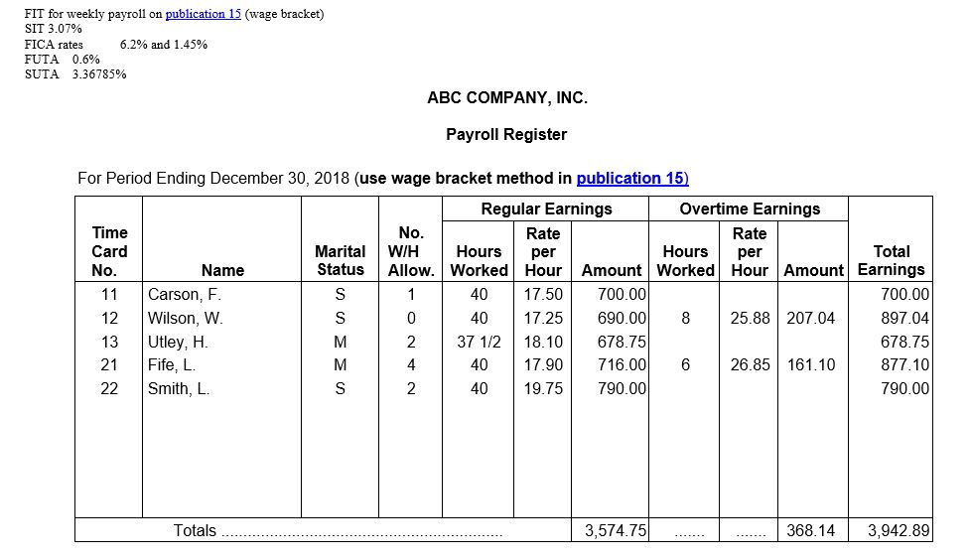Click Fife's overtime hours 6
Screen dimensions: 970x560
pyautogui.click(x=685, y=365)
